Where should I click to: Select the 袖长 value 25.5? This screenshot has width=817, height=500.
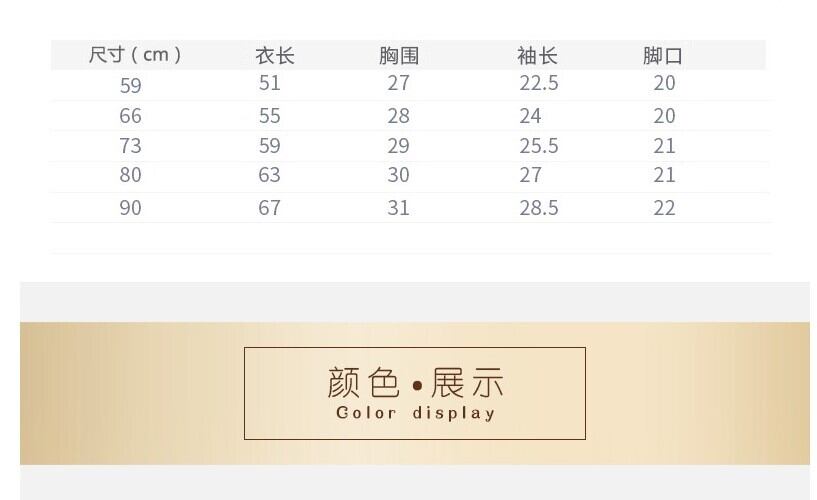539,146
